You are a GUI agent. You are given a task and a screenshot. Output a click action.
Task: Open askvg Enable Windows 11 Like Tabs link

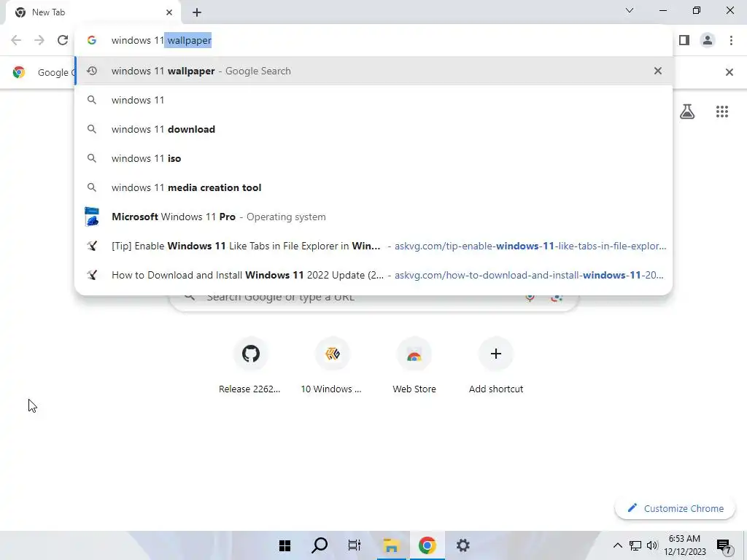tap(373, 246)
